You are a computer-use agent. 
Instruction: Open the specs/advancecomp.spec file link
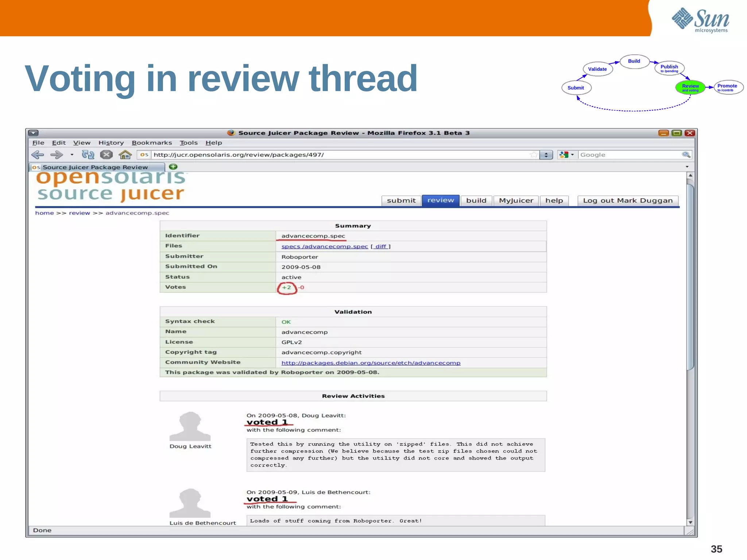tap(325, 246)
